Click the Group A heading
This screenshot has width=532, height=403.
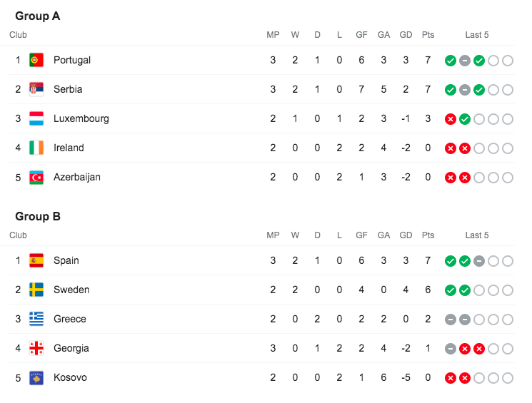click(38, 16)
